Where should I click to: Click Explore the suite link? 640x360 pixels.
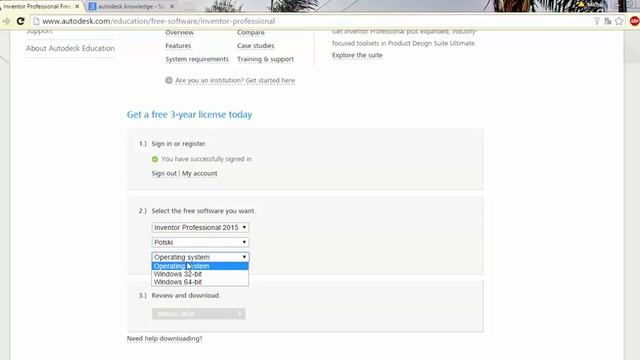357,55
